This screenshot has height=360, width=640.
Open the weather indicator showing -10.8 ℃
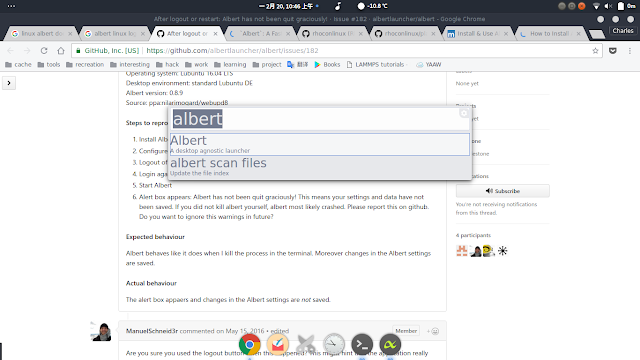coord(372,6)
